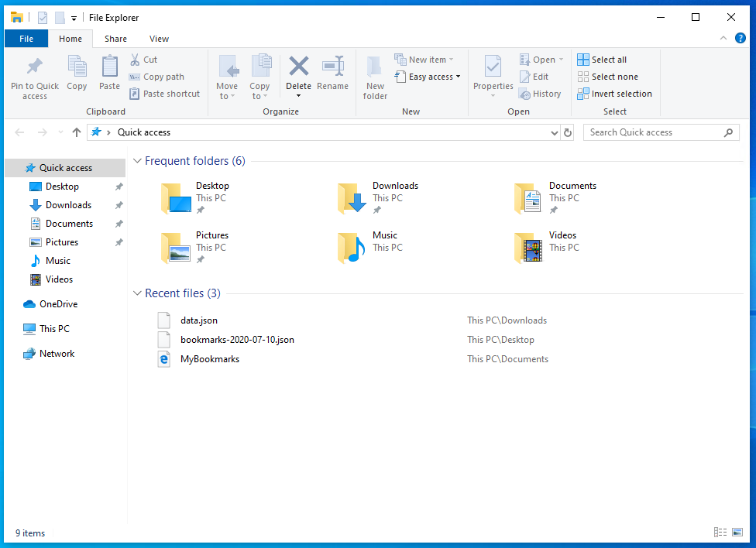Select Network in navigation pane
Viewport: 756px width, 548px height.
[x=65, y=353]
